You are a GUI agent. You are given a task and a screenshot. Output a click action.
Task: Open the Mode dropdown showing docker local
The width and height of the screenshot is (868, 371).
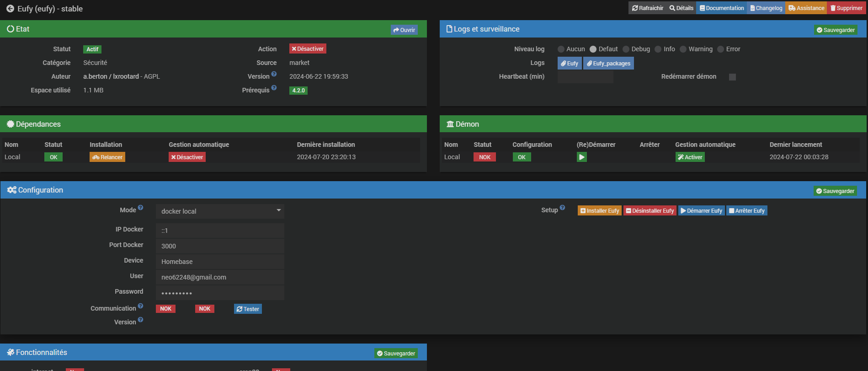click(x=220, y=211)
